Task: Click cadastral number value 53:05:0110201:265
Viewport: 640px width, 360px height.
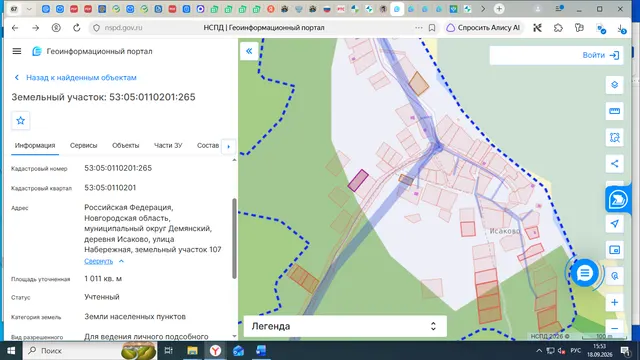Action: [118, 168]
